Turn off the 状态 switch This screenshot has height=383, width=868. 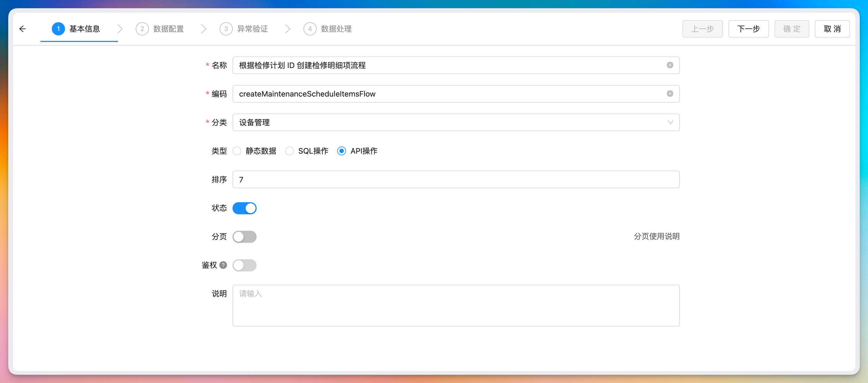(x=244, y=208)
